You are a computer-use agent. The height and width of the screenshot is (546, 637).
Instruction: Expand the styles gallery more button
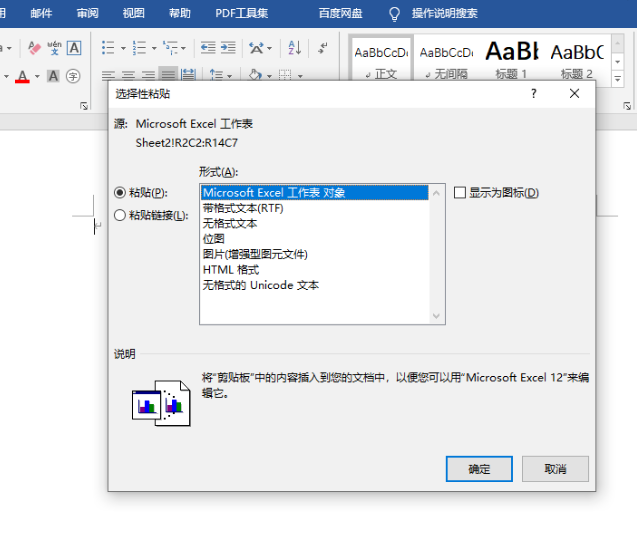(618, 78)
